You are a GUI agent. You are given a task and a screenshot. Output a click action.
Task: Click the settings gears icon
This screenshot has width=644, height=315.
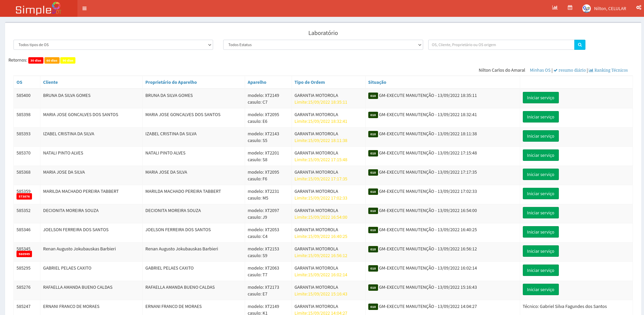click(638, 8)
